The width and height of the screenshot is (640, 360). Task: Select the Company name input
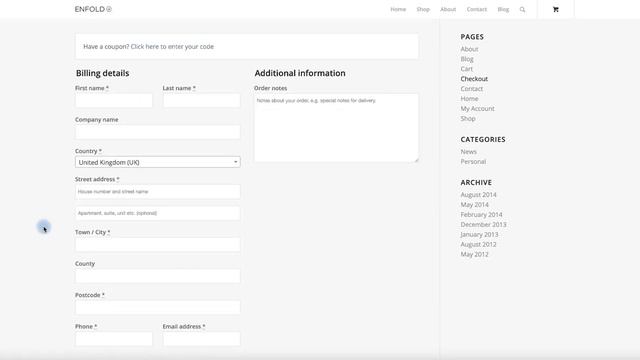[x=158, y=132]
